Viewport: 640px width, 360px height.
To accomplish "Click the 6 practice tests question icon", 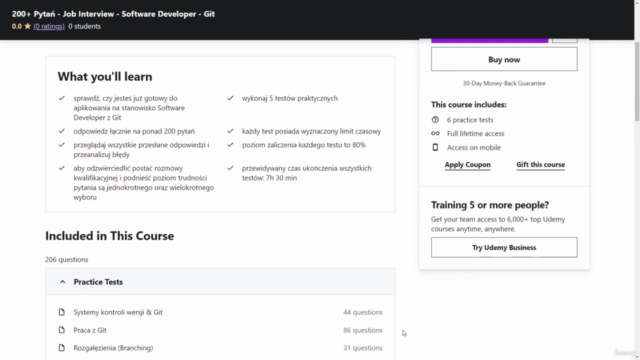I will point(435,120).
